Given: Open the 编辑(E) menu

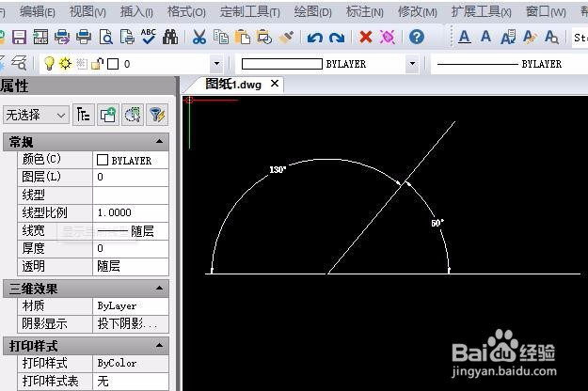Looking at the screenshot, I should pyautogui.click(x=37, y=12).
